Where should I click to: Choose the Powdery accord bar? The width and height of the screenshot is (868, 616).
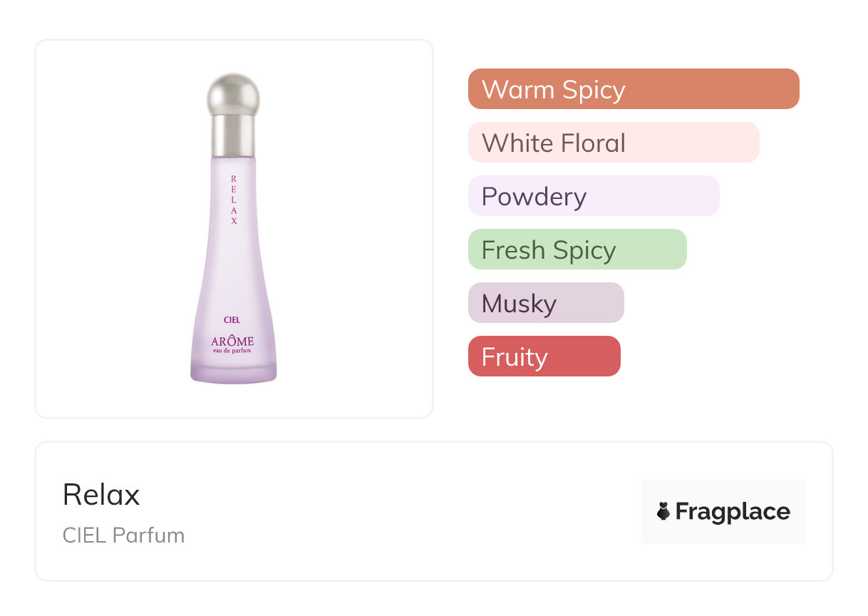click(593, 196)
